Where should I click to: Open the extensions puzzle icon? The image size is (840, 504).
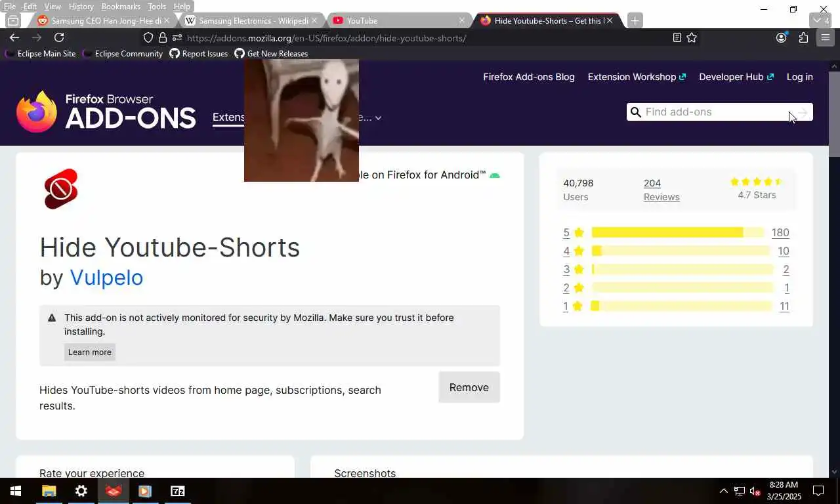point(803,38)
